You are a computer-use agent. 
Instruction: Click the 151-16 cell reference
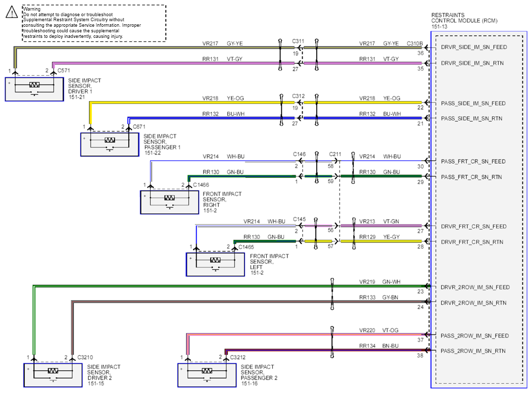(x=250, y=383)
